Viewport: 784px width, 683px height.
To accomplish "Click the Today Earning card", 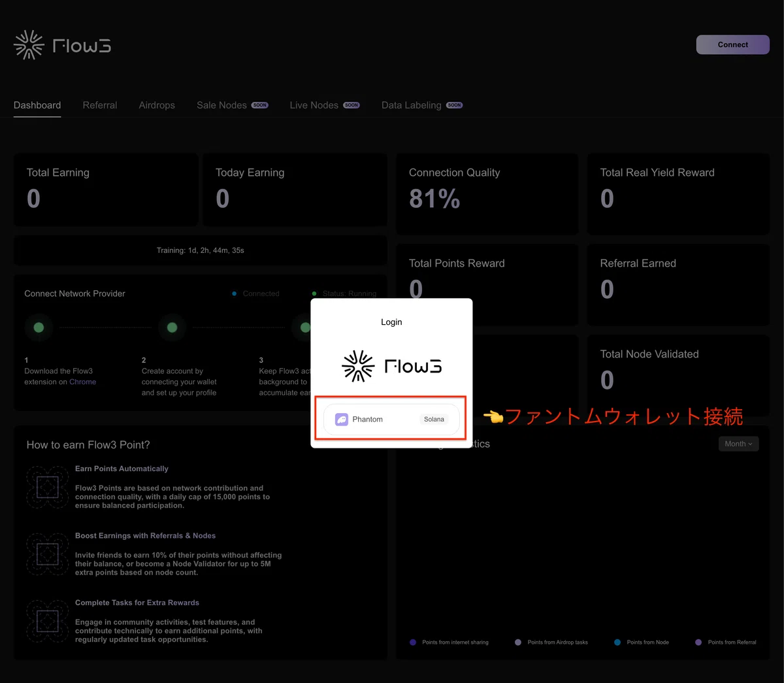I will point(295,190).
